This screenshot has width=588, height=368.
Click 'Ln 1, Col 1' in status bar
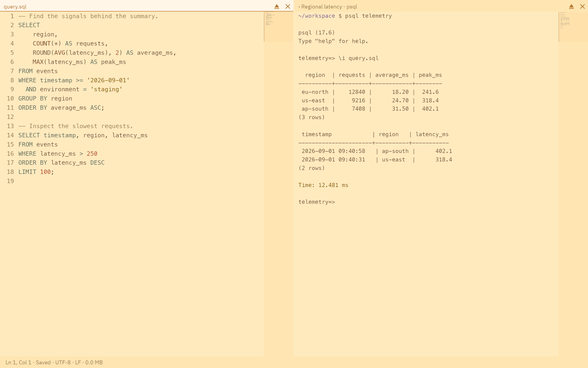18,362
